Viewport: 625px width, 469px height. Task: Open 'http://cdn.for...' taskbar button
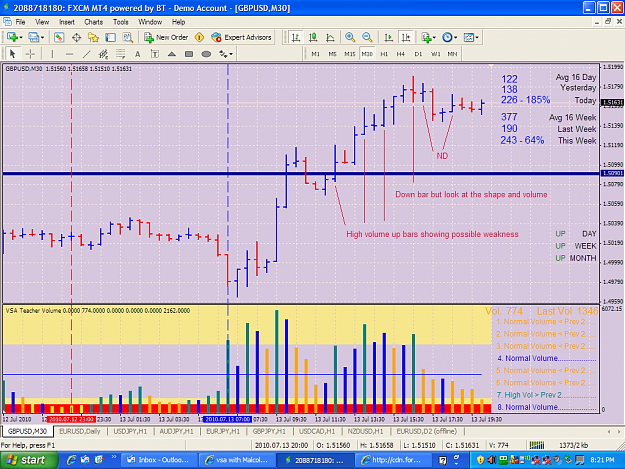[x=391, y=460]
